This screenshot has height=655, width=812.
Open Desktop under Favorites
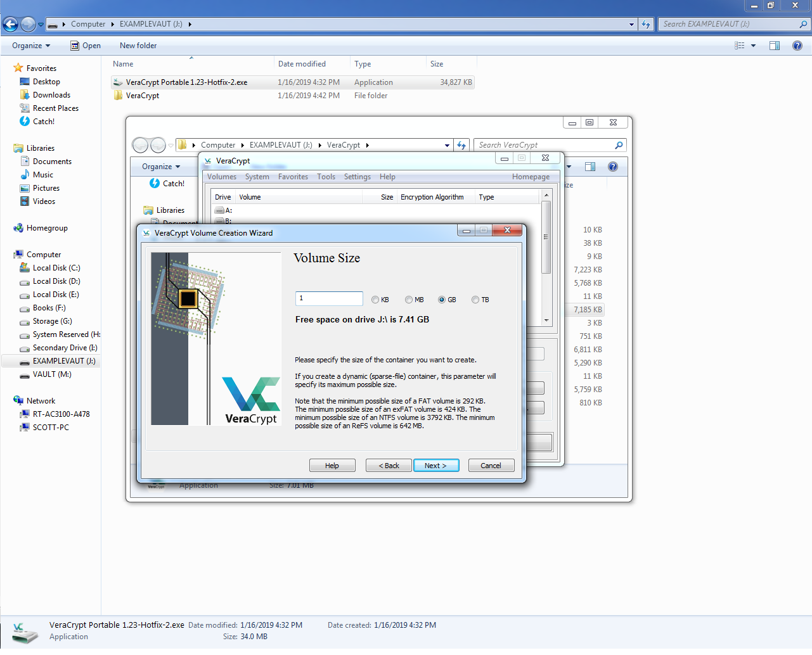click(x=46, y=82)
